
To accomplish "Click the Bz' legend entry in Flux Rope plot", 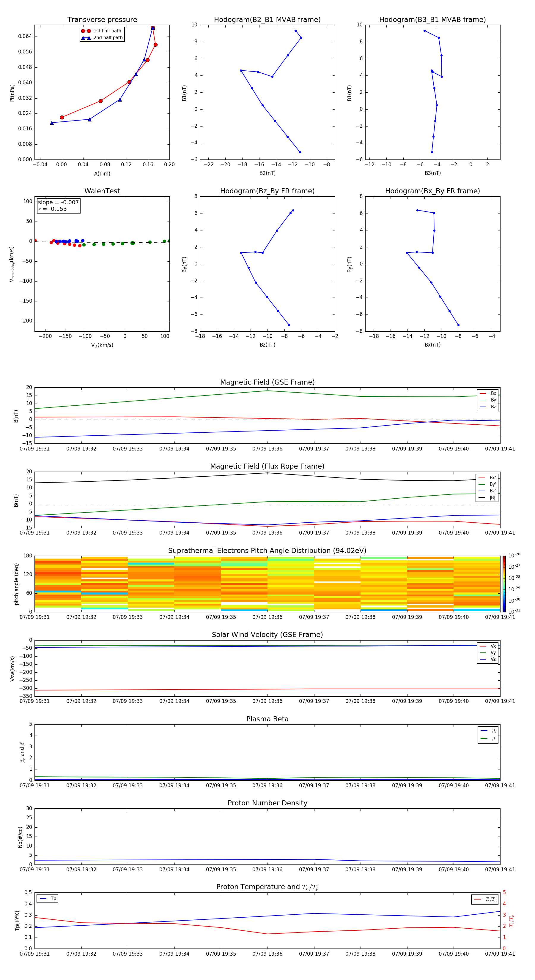I will coord(487,491).
